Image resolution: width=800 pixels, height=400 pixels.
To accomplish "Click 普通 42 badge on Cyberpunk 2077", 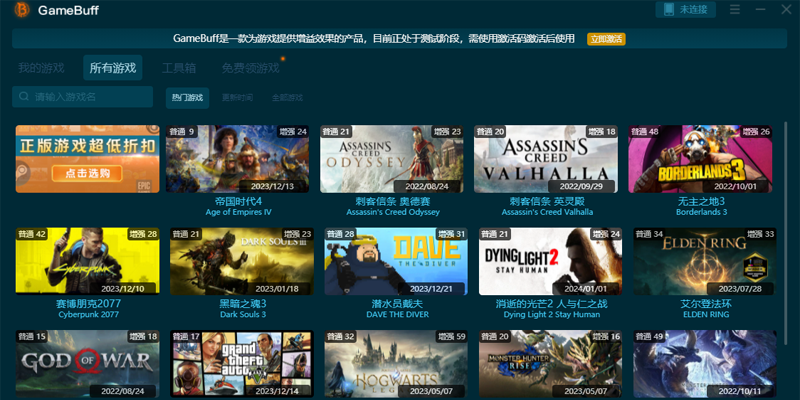I will tap(32, 234).
